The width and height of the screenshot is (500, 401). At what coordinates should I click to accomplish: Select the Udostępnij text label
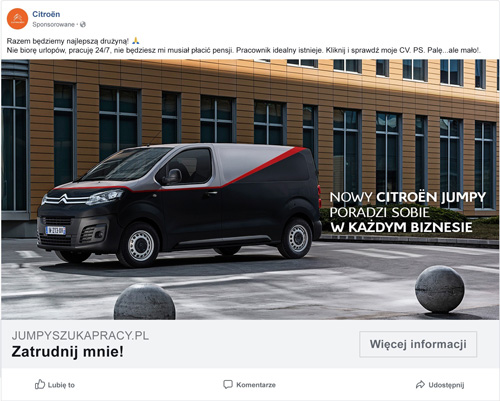click(x=446, y=385)
